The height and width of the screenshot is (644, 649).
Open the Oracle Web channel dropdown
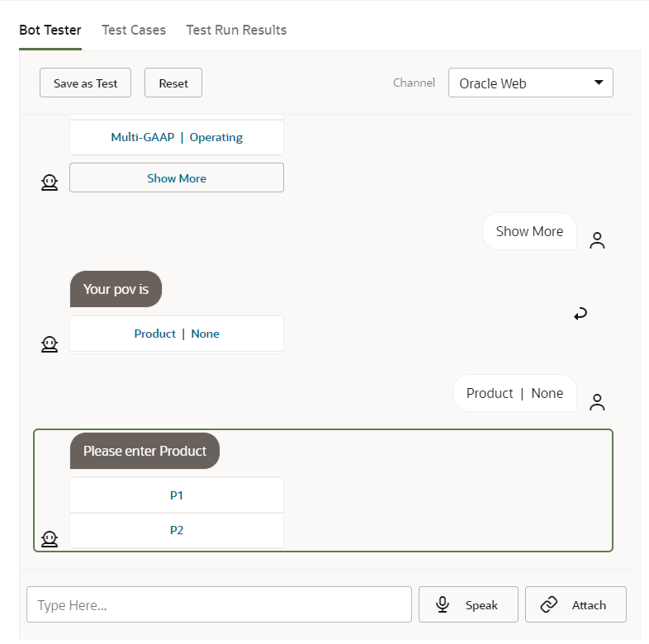click(530, 83)
